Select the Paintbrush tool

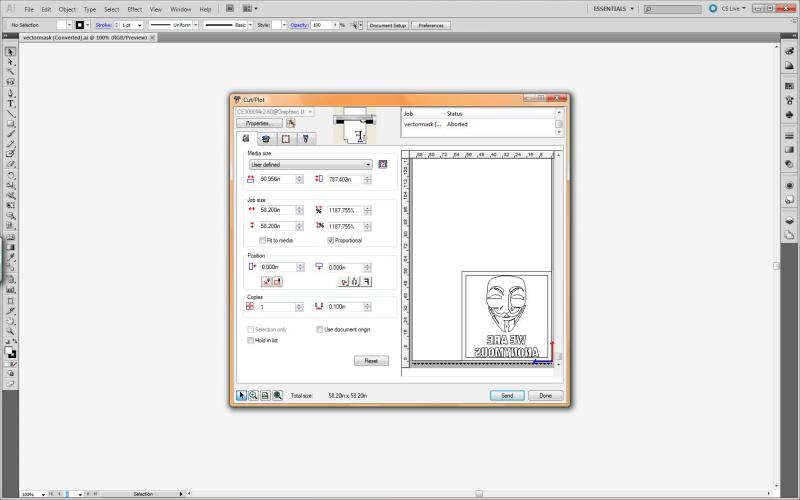[10, 134]
